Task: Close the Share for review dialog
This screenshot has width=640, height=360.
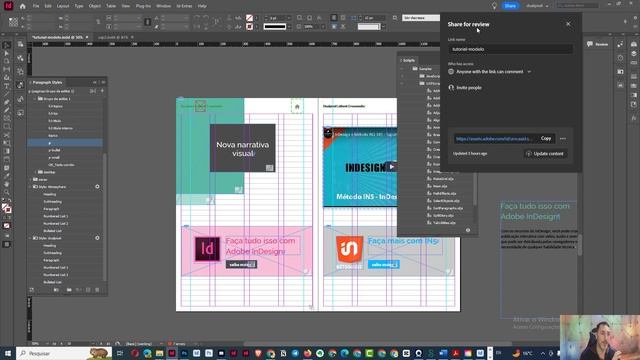Action: coord(568,24)
